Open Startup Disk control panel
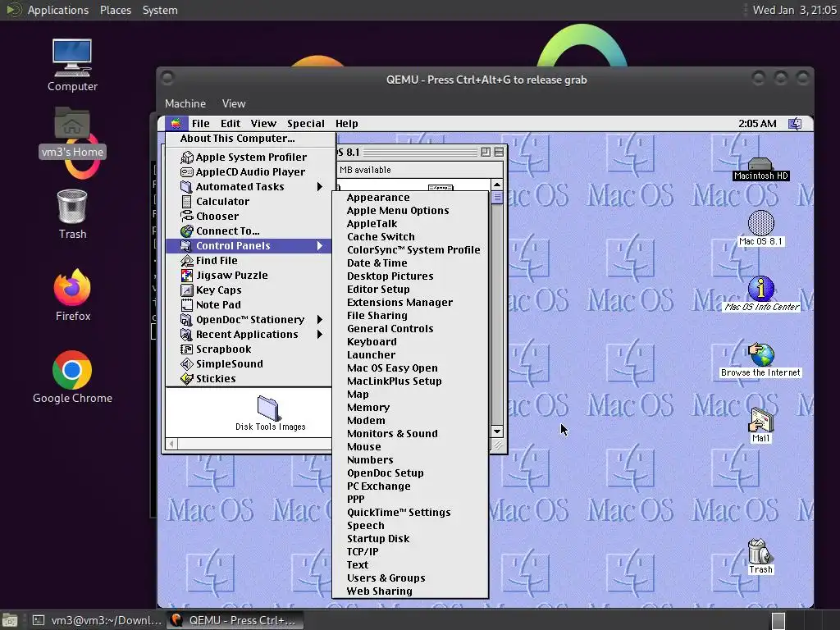Screen dimensions: 840x630 [410, 539]
